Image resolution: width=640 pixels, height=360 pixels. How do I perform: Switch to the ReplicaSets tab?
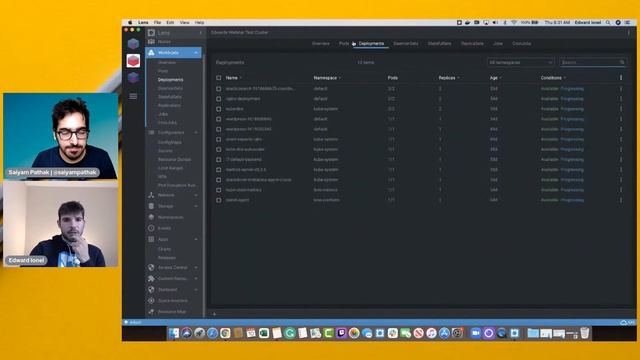click(472, 43)
